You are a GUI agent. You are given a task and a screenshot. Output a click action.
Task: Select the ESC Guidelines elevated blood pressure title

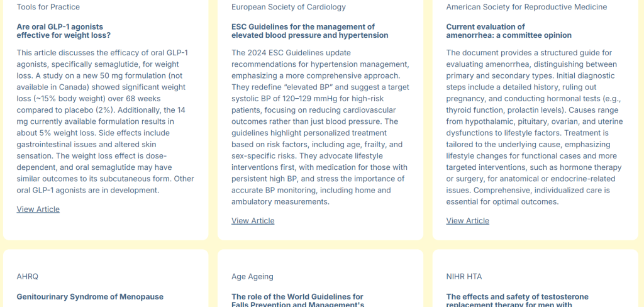pos(309,31)
